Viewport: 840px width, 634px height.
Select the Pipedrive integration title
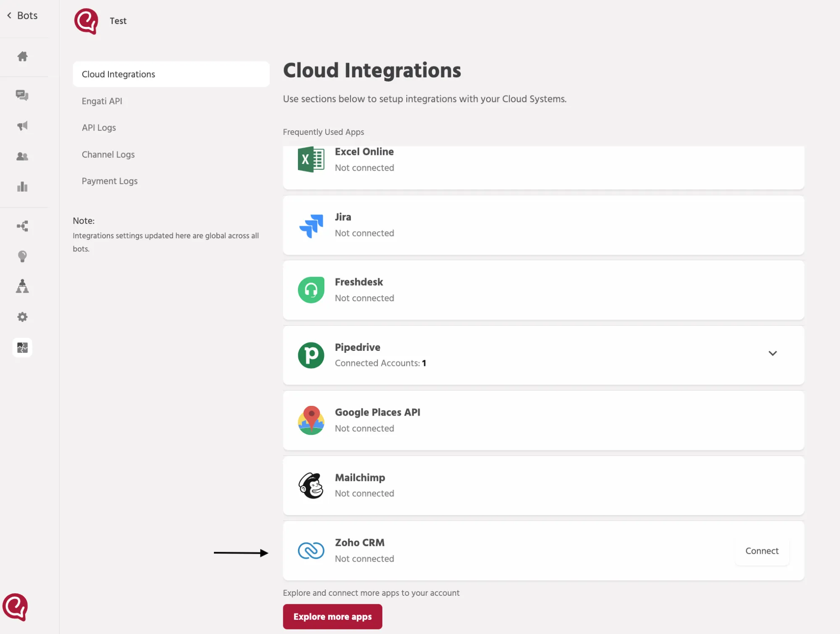coord(358,347)
